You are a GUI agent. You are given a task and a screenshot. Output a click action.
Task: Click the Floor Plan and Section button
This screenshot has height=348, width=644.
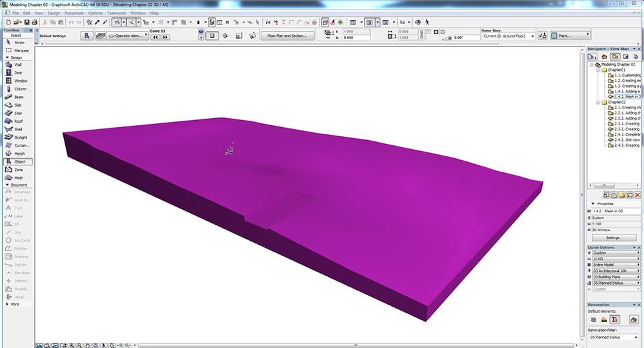point(288,36)
